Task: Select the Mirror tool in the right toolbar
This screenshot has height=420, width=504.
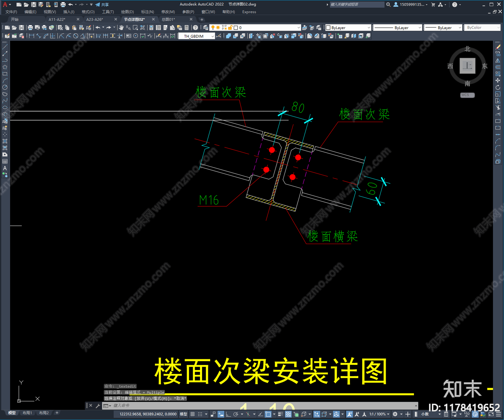Action: 498,60
